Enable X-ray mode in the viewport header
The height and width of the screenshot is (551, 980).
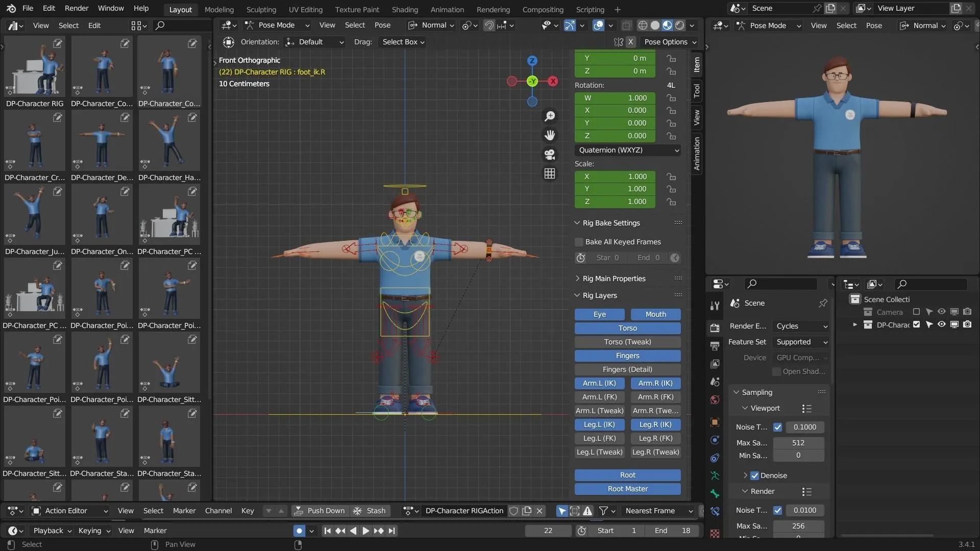pyautogui.click(x=627, y=25)
